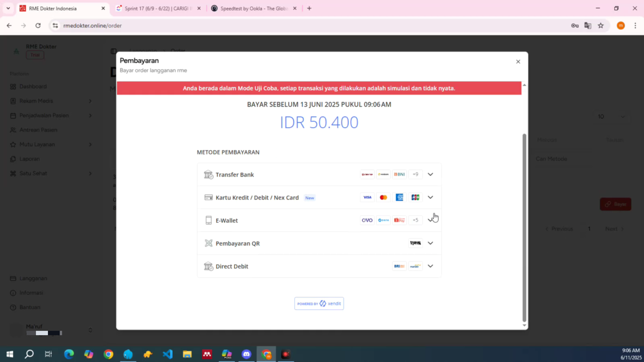Click the BRI direct debit logo

(x=399, y=266)
